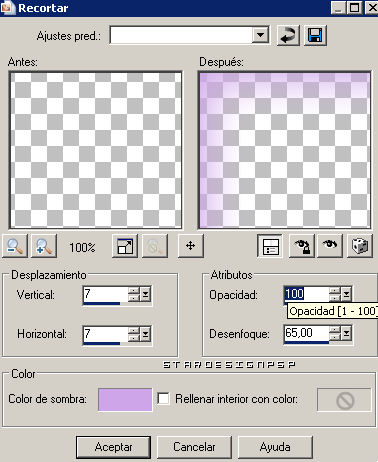Expand the Desenfoque slider dropdown arrow
This screenshot has width=378, height=462.
coord(347,333)
